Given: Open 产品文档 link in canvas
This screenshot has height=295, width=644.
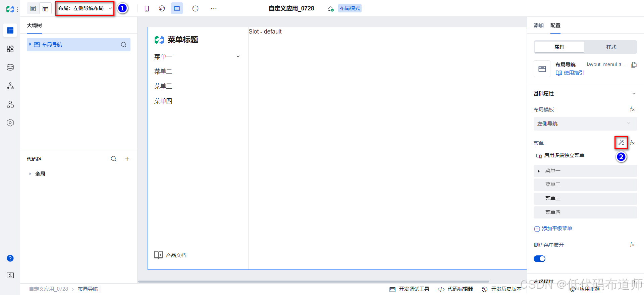Looking at the screenshot, I should (170, 255).
